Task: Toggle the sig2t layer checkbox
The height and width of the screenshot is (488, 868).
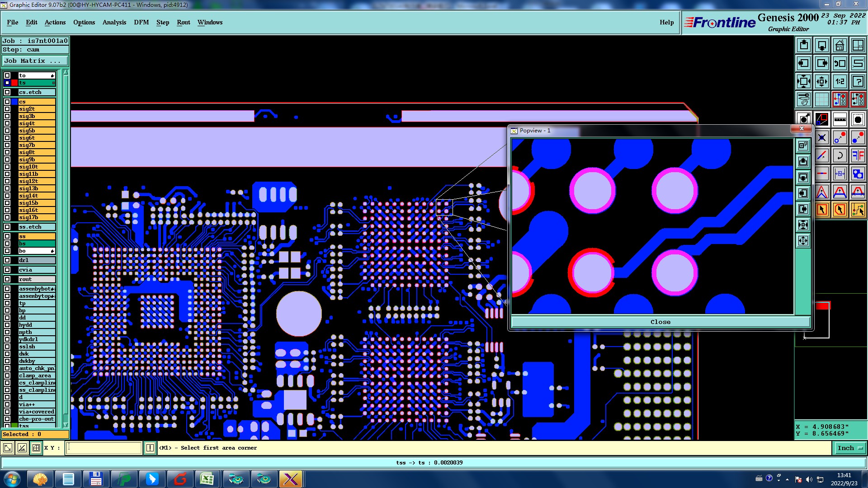Action: [x=7, y=109]
